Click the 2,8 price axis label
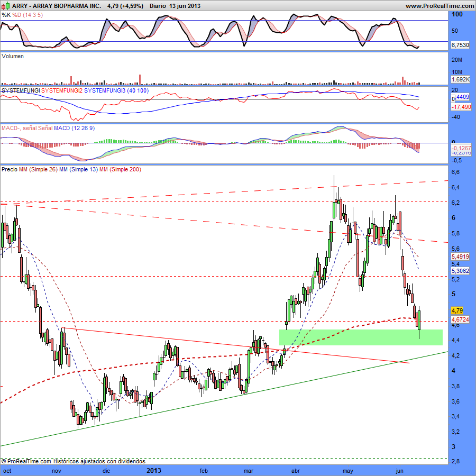Image resolution: width=476 pixels, height=476 pixels. pyautogui.click(x=455, y=462)
